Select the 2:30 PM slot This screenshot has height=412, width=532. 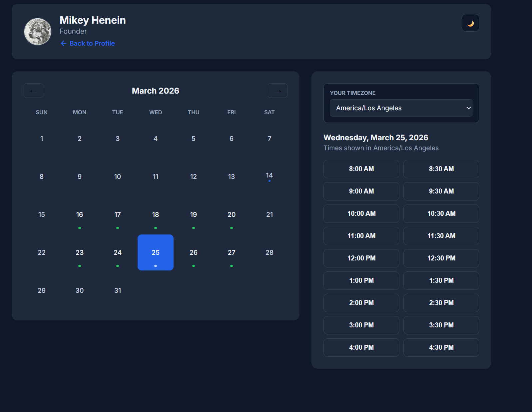(x=441, y=303)
